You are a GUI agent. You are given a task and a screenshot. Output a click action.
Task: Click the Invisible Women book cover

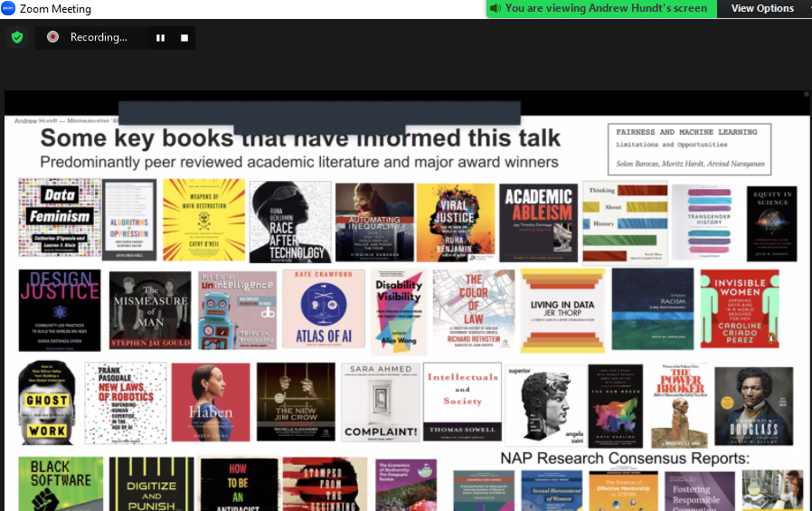[740, 309]
